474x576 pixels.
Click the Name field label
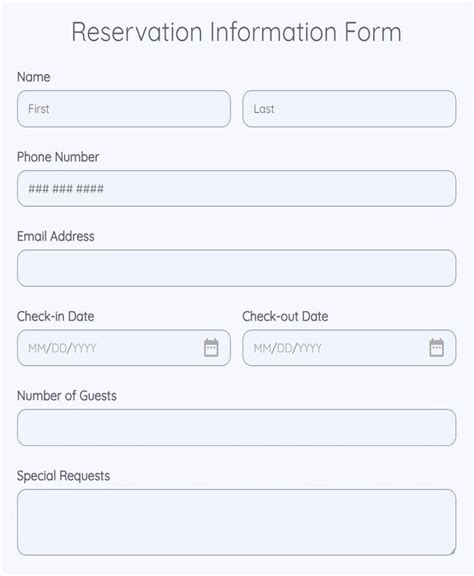pos(34,77)
